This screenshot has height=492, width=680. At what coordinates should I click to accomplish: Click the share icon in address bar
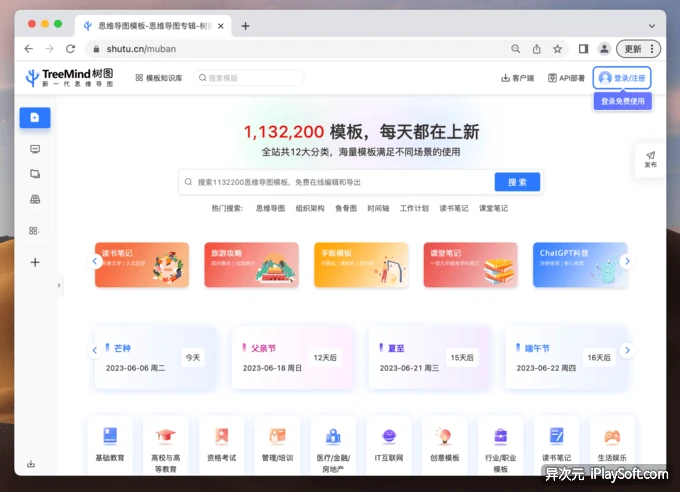[x=537, y=49]
